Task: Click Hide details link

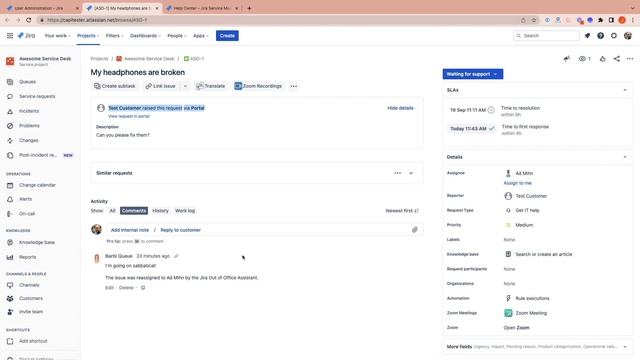Action: click(400, 108)
